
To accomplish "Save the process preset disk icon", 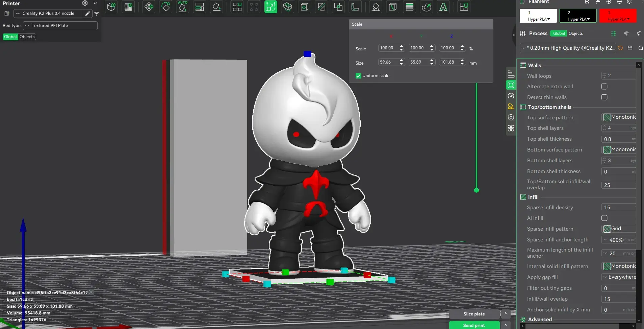I will 630,48.
